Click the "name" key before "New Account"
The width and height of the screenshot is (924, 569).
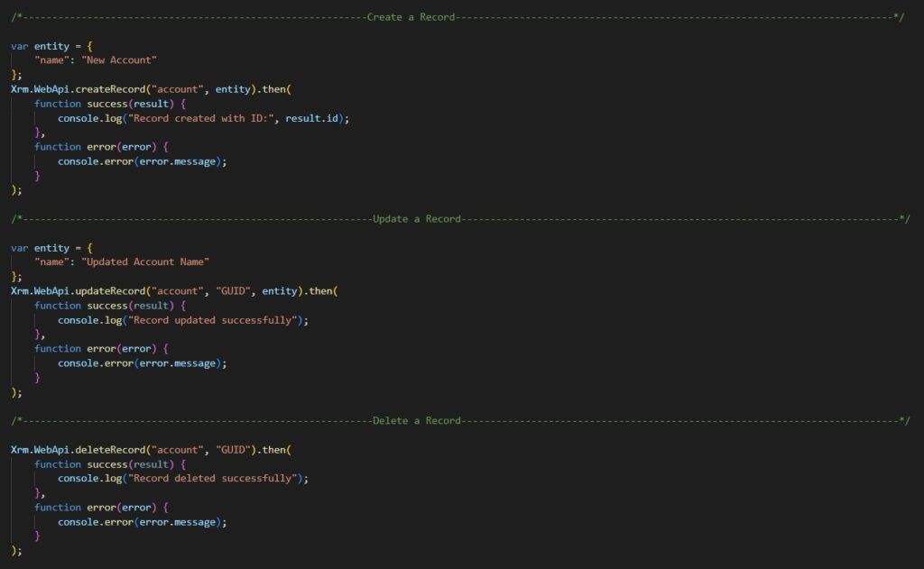(51, 60)
